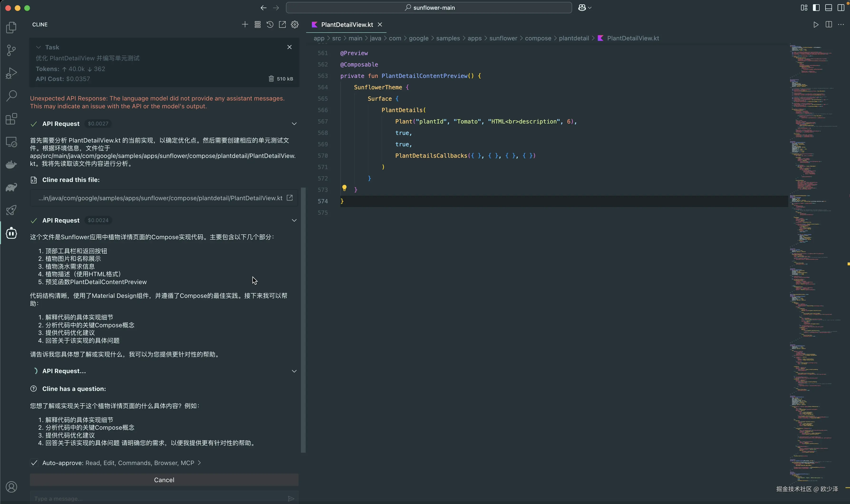Click the Cline robot icon in activity bar
The height and width of the screenshot is (504, 850).
tap(11, 233)
